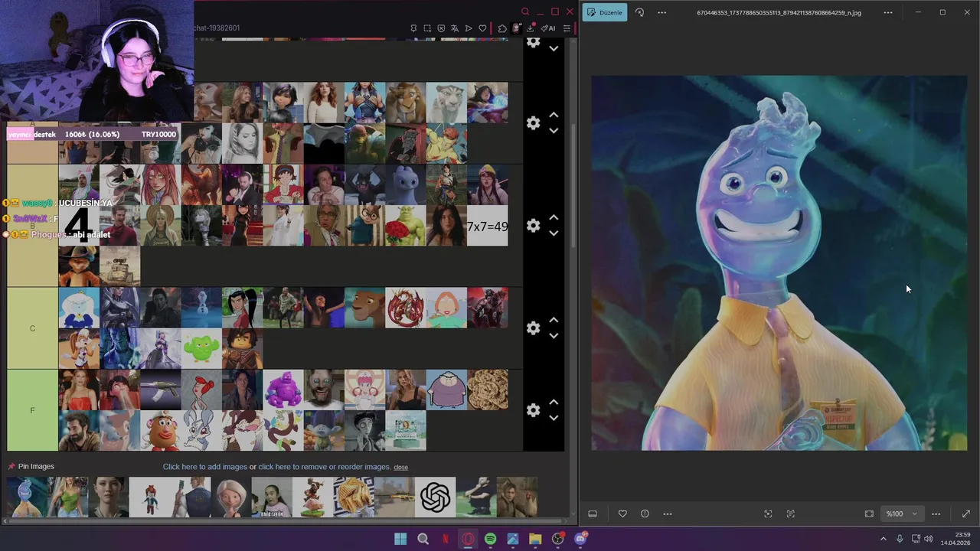
Task: Click the AI icon in browser toolbar
Action: click(548, 28)
